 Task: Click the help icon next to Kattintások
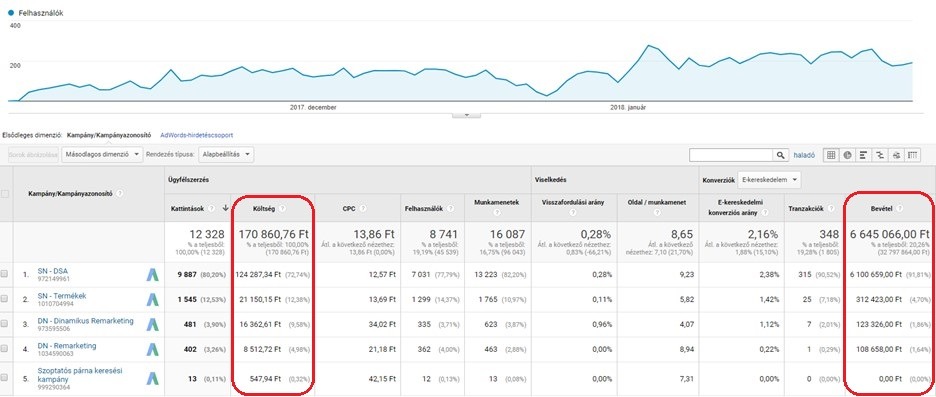pyautogui.click(x=212, y=208)
